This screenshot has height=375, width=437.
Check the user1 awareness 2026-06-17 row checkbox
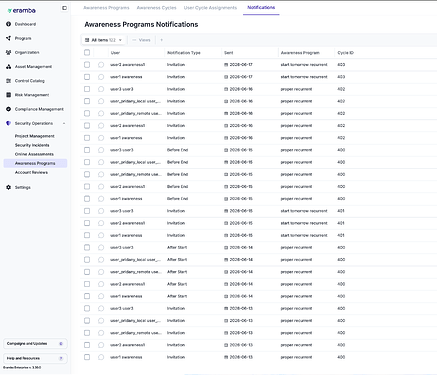[87, 77]
